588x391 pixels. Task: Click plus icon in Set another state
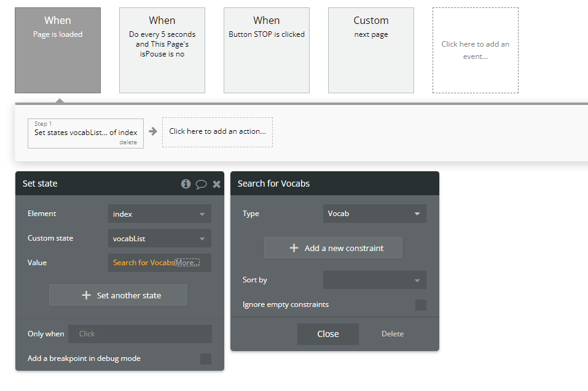coord(86,295)
